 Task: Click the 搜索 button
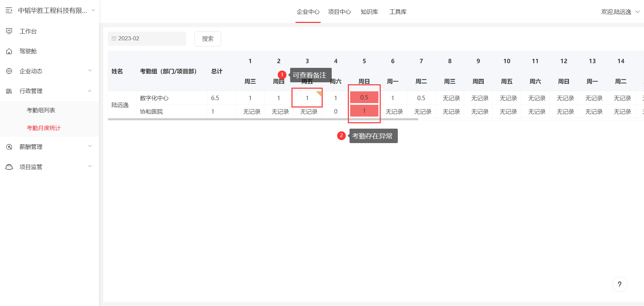click(208, 39)
